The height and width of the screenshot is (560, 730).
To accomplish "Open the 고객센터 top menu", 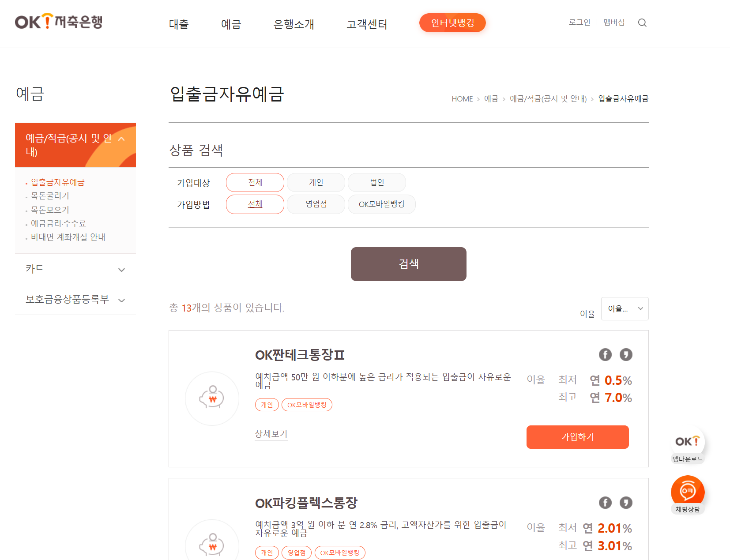I will click(x=367, y=24).
